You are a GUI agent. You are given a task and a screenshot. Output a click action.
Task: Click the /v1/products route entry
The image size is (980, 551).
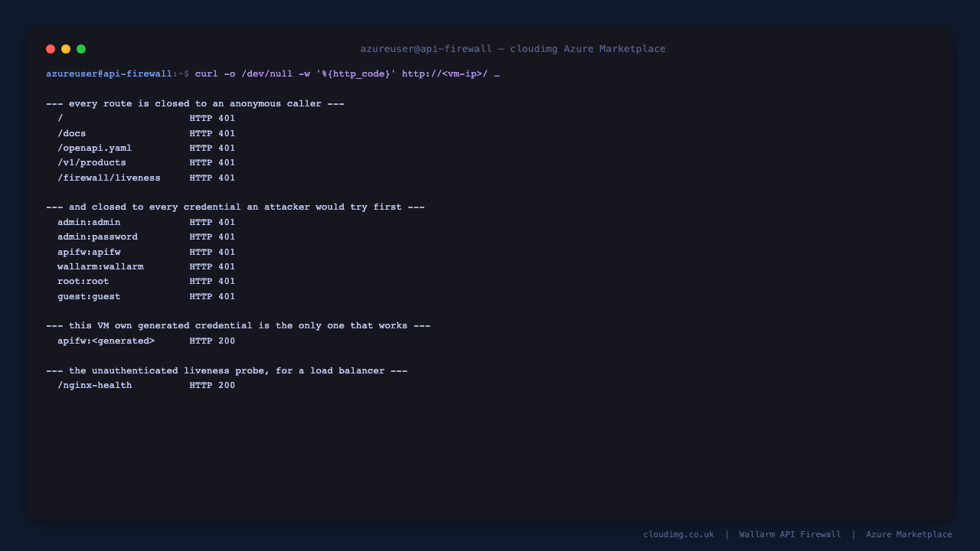146,163
